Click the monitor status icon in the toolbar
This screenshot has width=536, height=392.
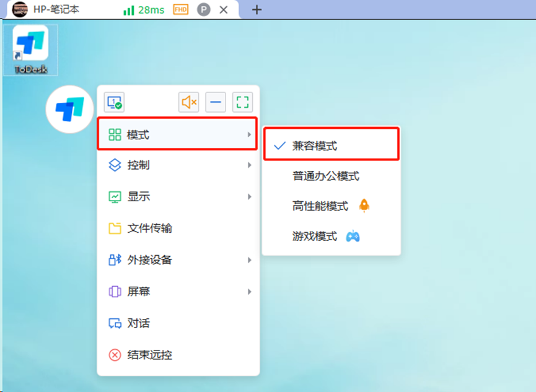point(113,102)
